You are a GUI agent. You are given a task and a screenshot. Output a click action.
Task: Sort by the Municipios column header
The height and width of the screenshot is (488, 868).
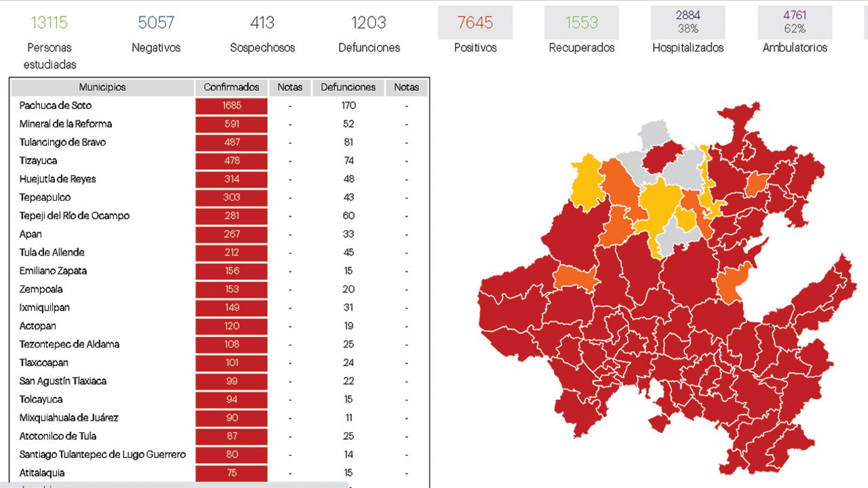click(102, 87)
